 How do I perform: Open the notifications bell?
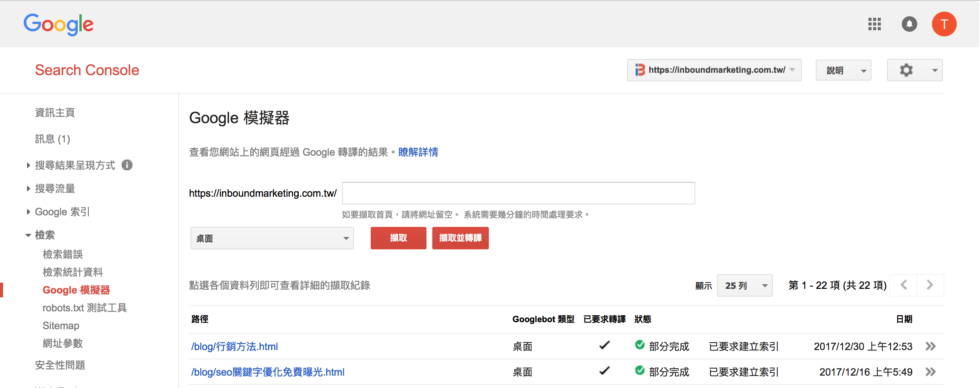909,24
